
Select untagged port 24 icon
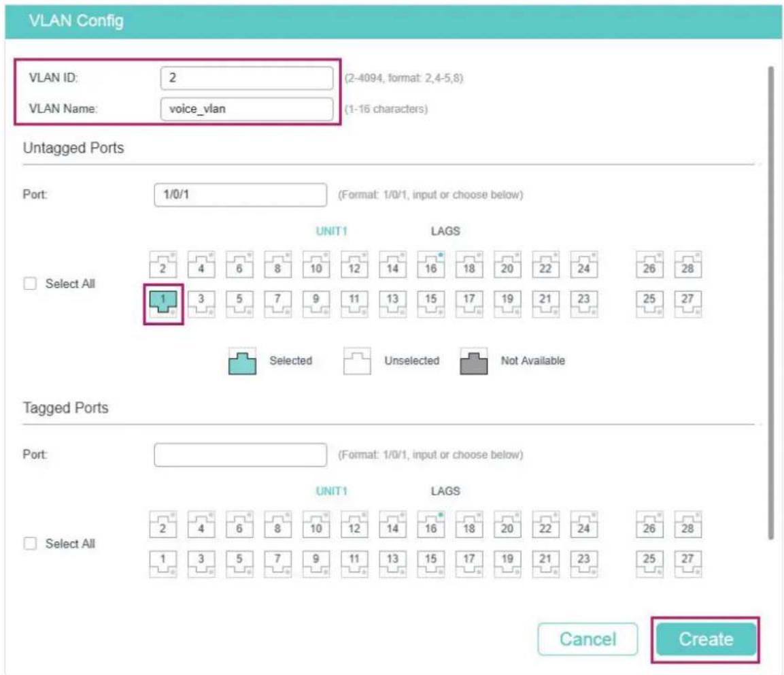coord(584,264)
